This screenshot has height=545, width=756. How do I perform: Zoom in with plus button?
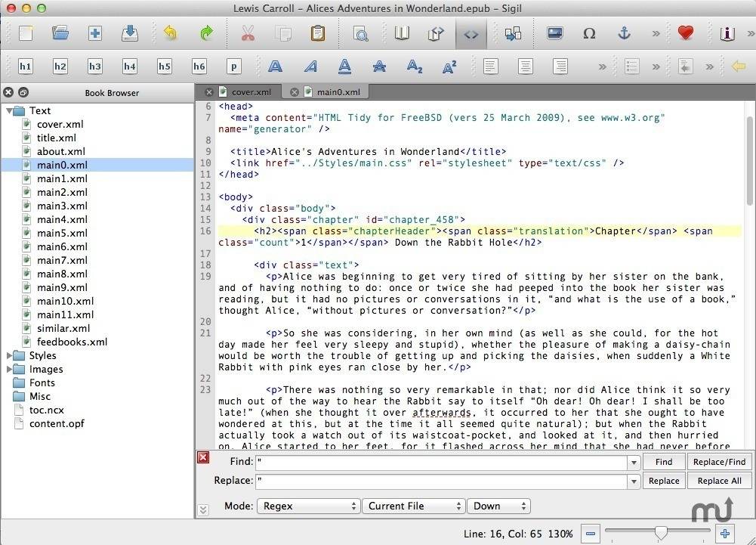(x=725, y=534)
